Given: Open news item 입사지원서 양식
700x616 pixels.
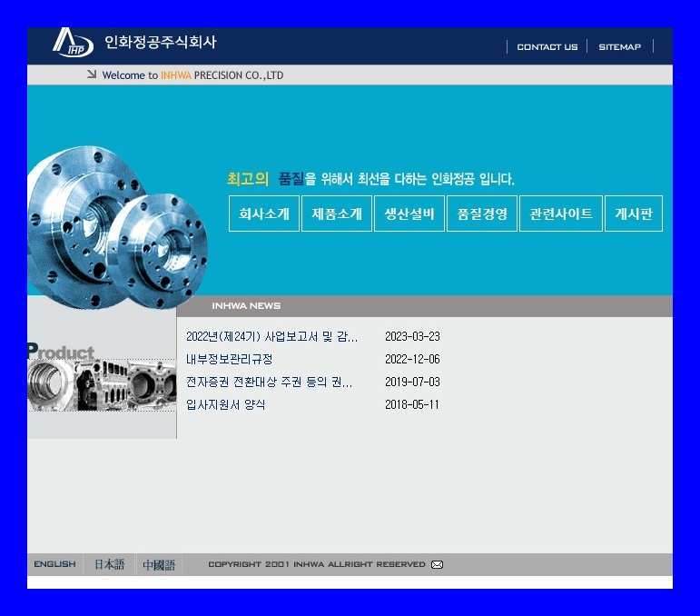Looking at the screenshot, I should pos(225,404).
